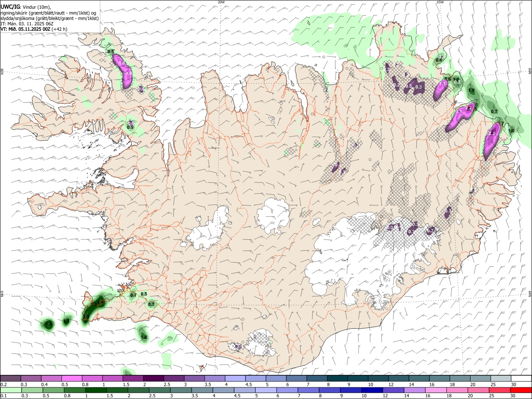532x399 pixels.
Task: Pick the darkest green 1–1.5 rain swatch
Action: point(96,390)
